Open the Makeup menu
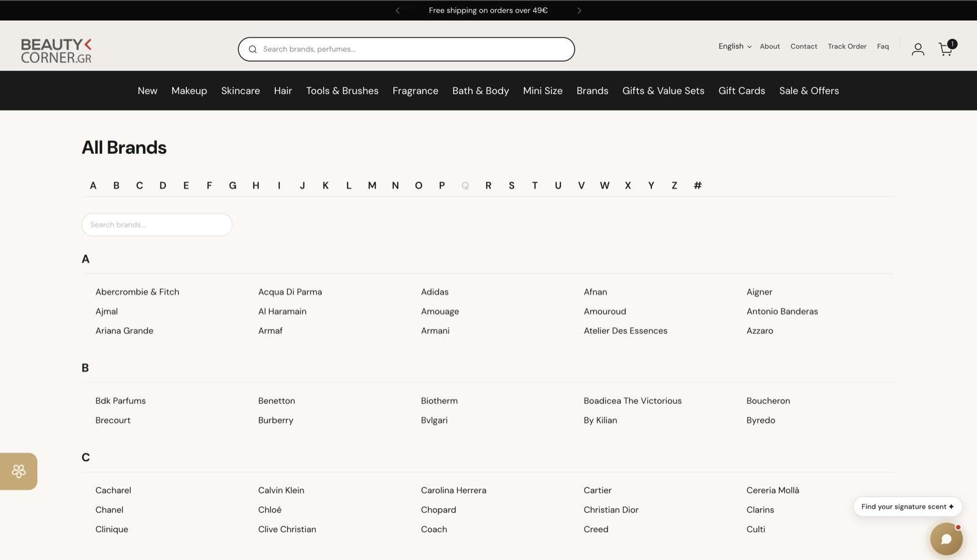Image resolution: width=977 pixels, height=560 pixels. point(189,91)
